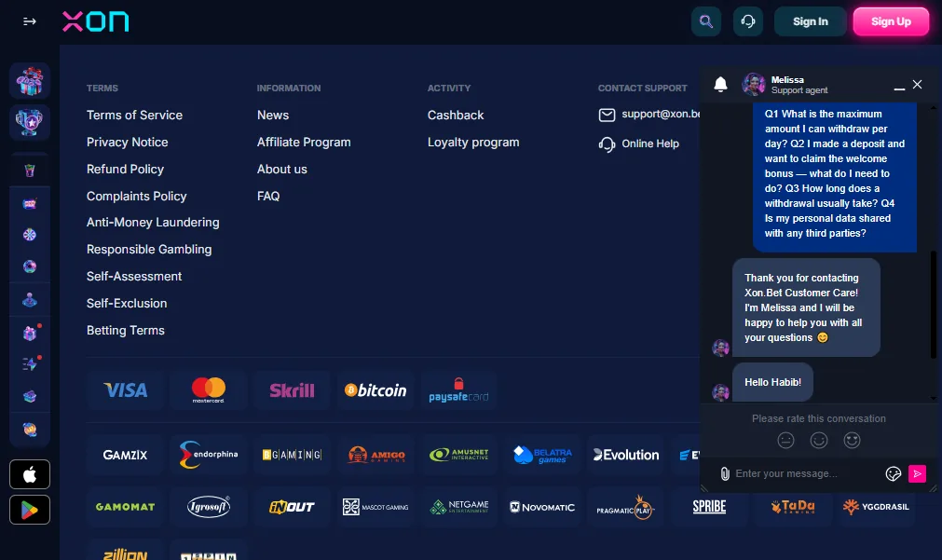
Task: Open Terms of Service link
Action: pos(134,115)
